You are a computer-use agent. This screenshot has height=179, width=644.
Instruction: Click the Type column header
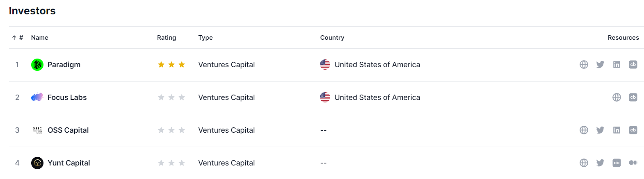tap(206, 38)
